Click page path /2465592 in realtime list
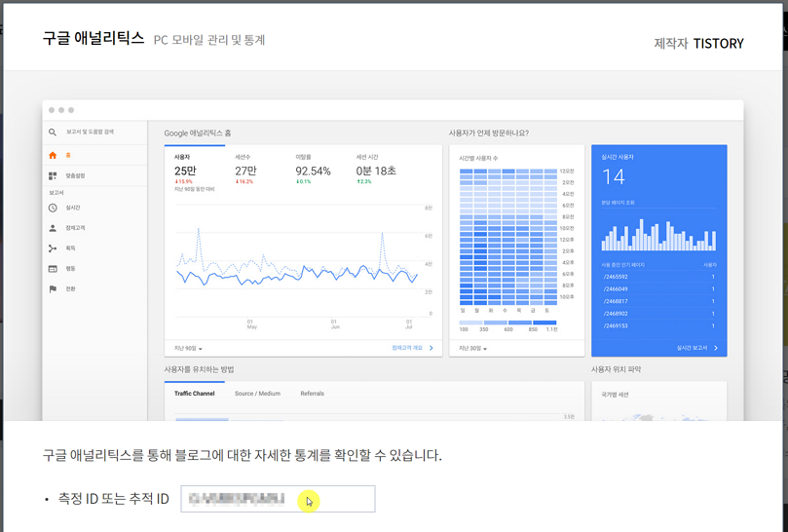This screenshot has width=788, height=532. pyautogui.click(x=616, y=277)
